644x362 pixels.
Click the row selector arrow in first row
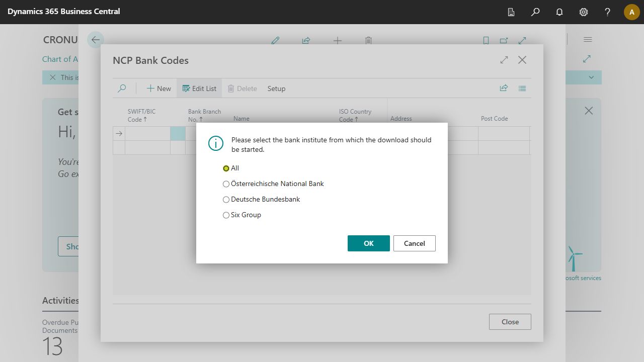119,134
